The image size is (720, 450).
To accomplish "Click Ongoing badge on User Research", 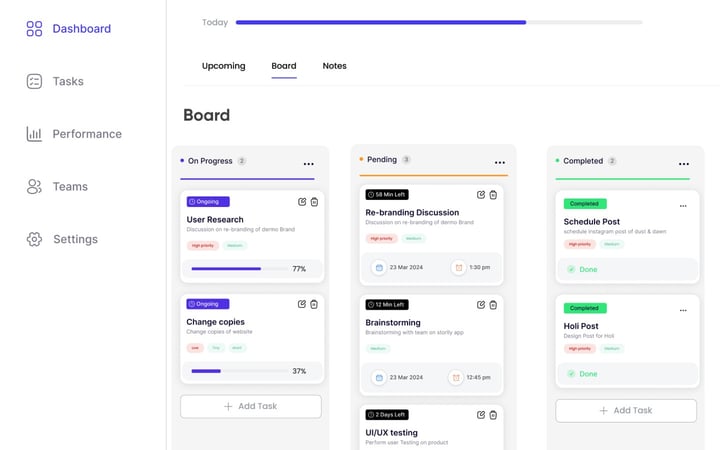I will [x=208, y=202].
